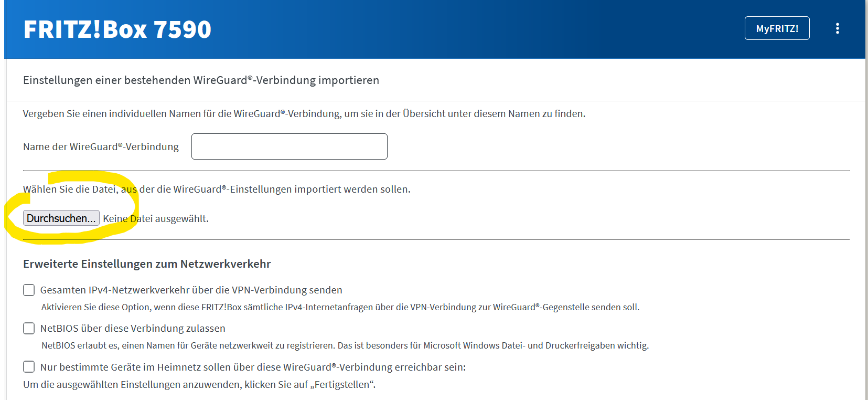This screenshot has height=400, width=868.
Task: Click the Durchsuchen... file button
Action: [x=61, y=218]
